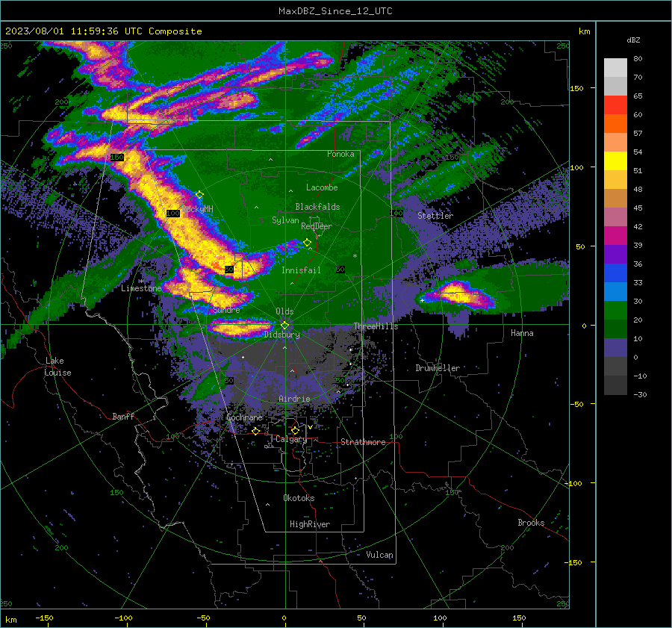The height and width of the screenshot is (628, 672).
Task: Select the slate purple 0-10 dBZ legend swatch
Action: 615,348
